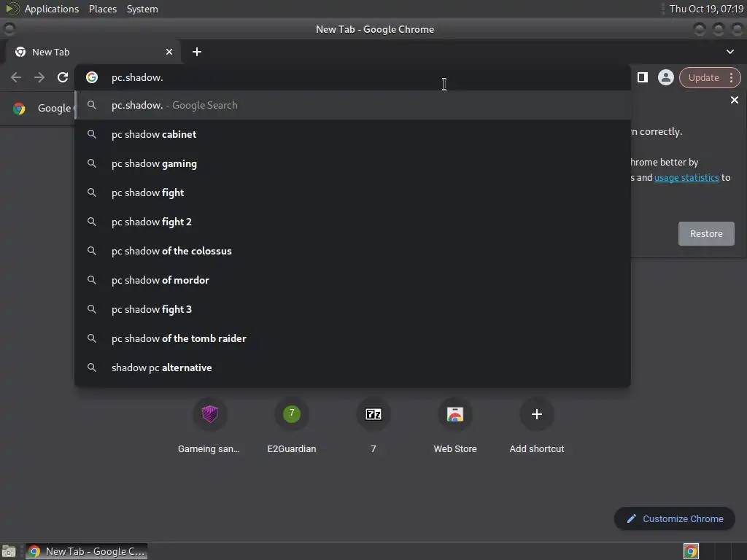Go back using the back arrow
Screen dimensions: 747x560
pos(16,77)
